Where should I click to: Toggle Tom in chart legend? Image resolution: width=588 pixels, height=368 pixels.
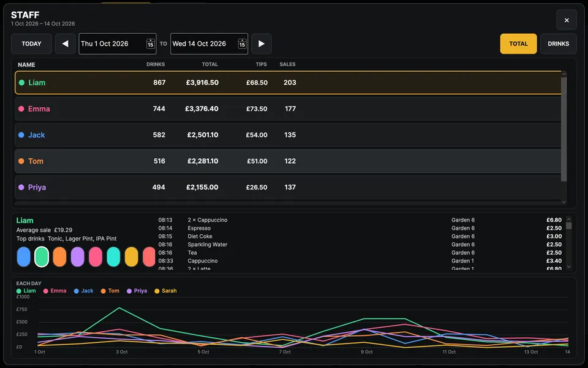point(110,291)
